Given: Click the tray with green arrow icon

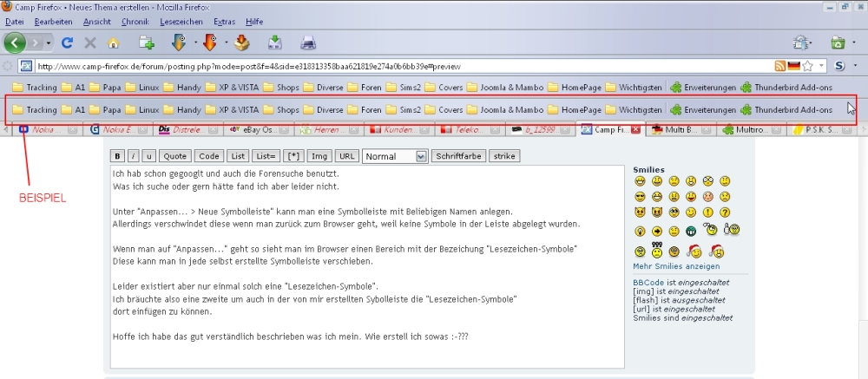Looking at the screenshot, I should point(274,42).
